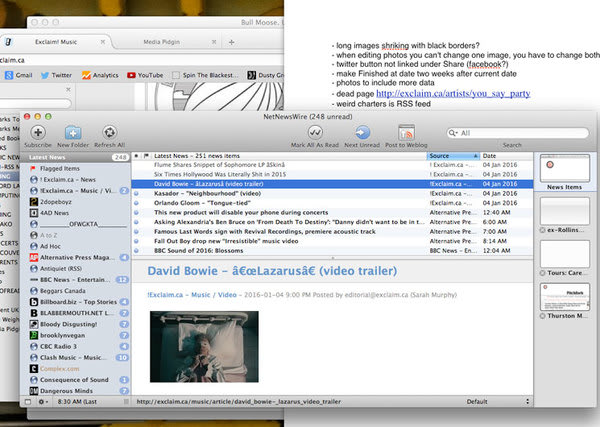Click the Next Unread arrow icon
This screenshot has width=600, height=427.
[x=362, y=132]
